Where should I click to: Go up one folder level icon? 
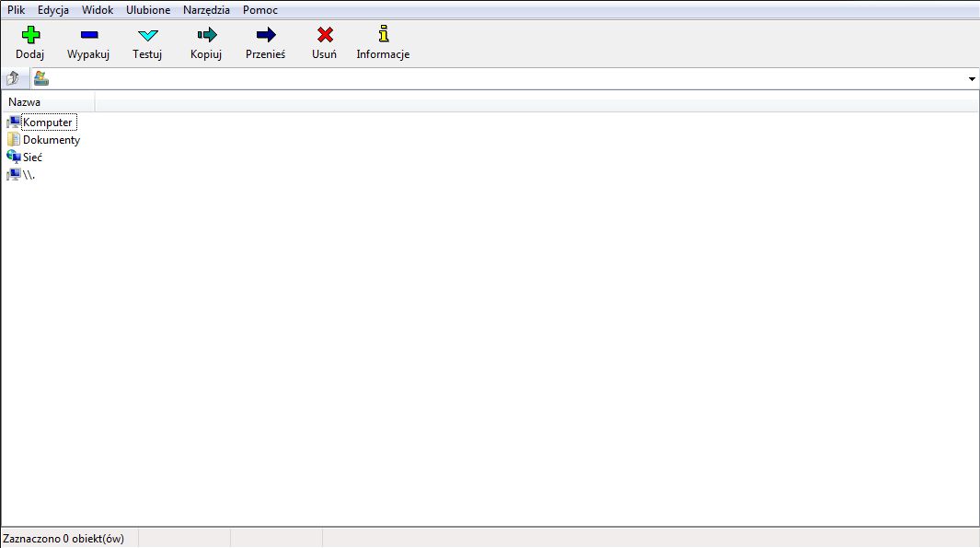point(13,78)
